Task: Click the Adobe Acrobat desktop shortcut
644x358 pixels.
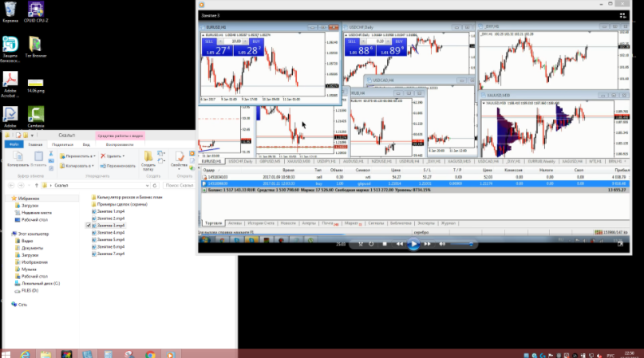Action: click(10, 81)
